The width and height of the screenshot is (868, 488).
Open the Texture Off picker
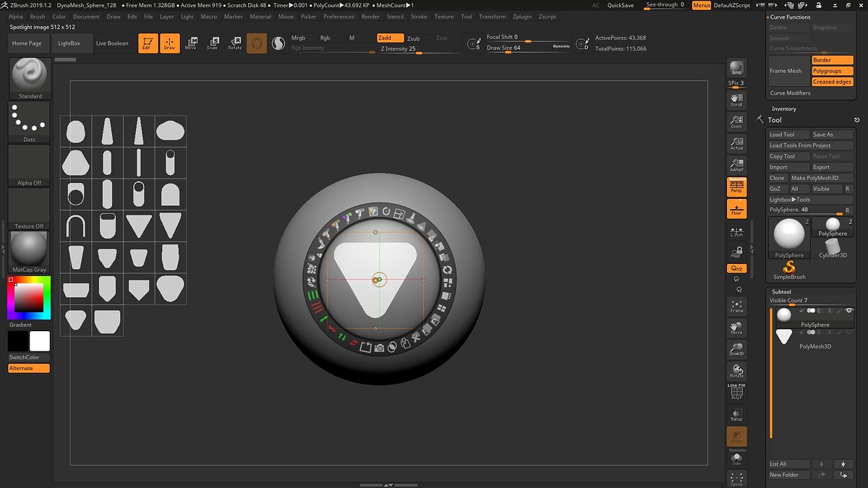tap(30, 209)
